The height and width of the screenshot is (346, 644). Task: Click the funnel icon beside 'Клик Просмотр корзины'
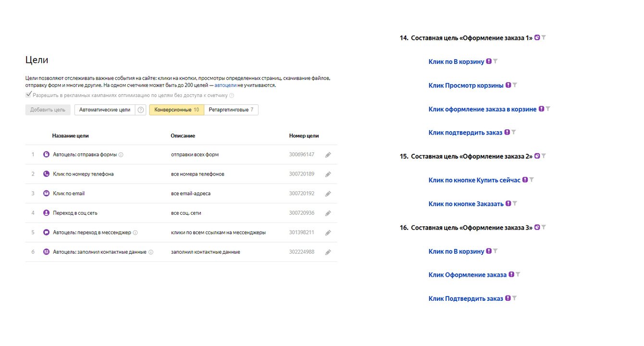(x=515, y=85)
